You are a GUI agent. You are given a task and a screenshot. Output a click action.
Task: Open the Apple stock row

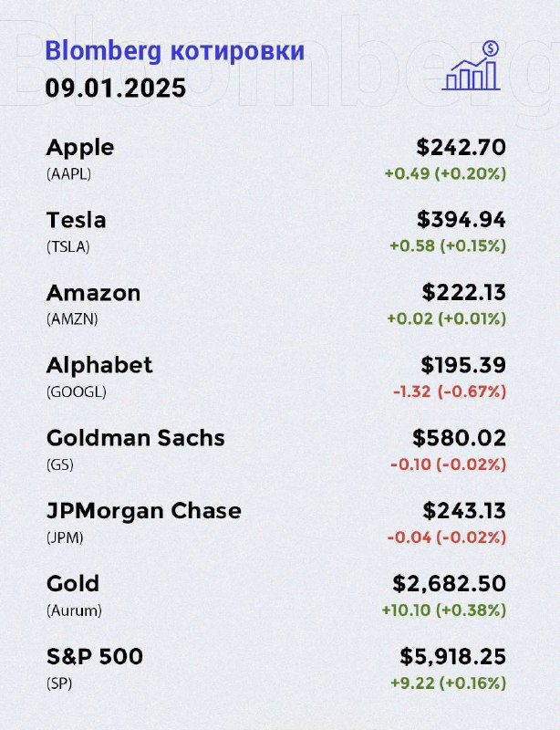click(x=276, y=160)
